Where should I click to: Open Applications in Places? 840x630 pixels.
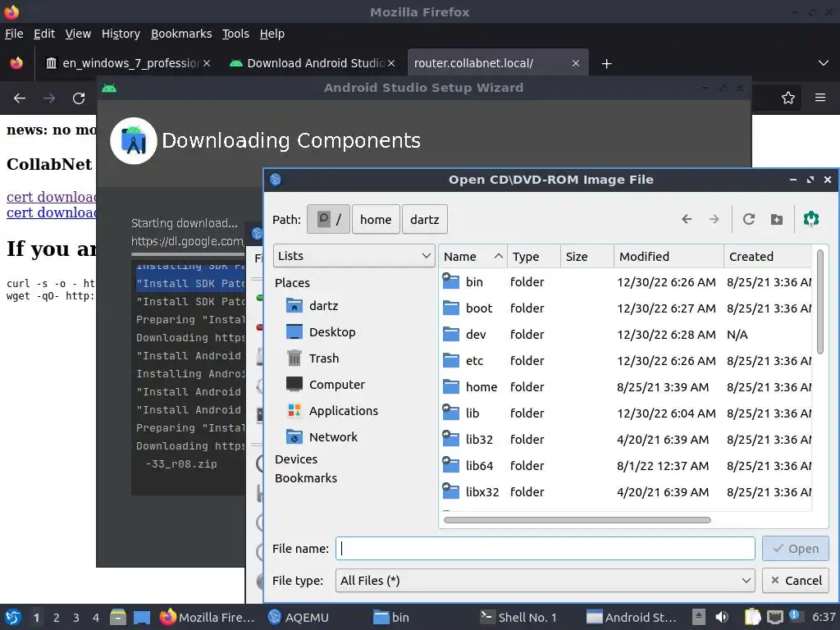344,411
